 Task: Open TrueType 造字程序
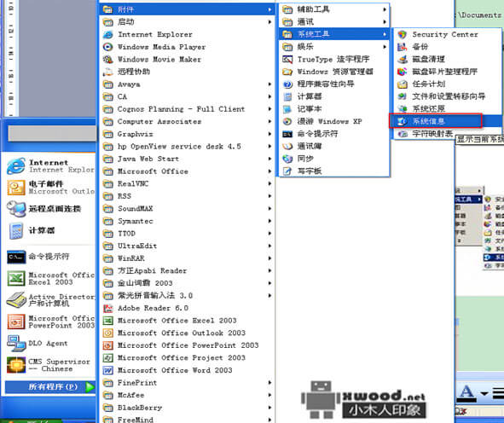[x=334, y=60]
